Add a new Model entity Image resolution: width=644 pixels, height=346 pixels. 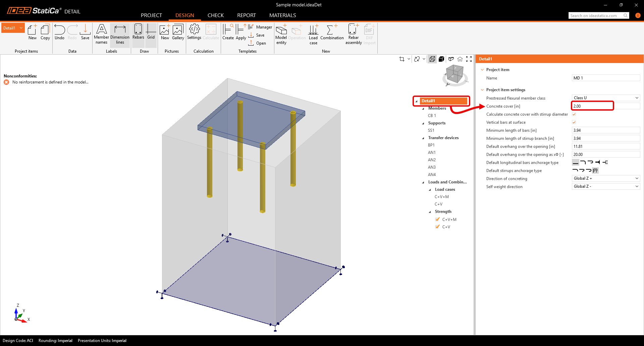(x=281, y=34)
